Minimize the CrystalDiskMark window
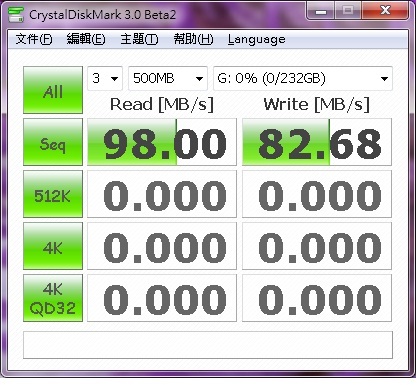Image resolution: width=417 pixels, height=385 pixels. (x=321, y=11)
